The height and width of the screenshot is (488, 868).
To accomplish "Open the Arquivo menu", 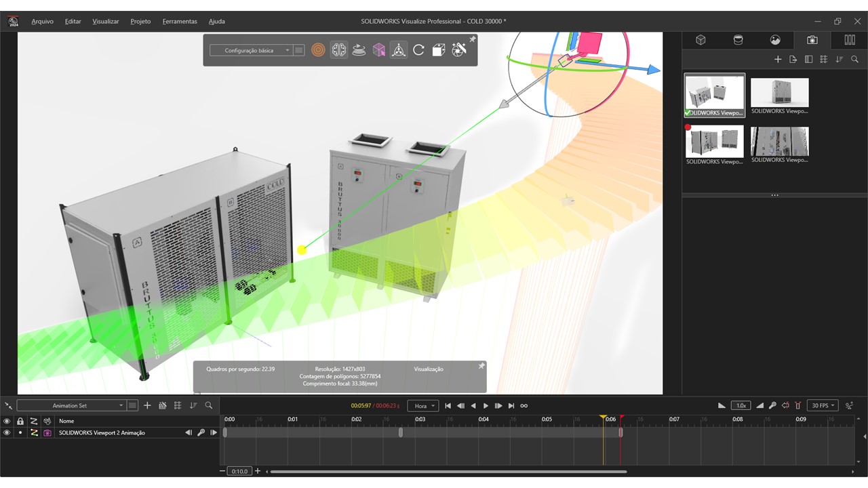I will coord(42,22).
